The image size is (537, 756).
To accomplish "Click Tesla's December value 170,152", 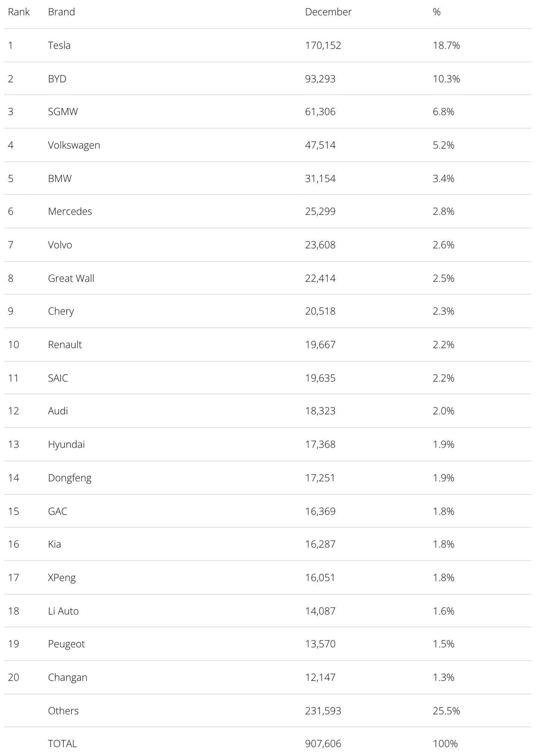I will click(323, 45).
